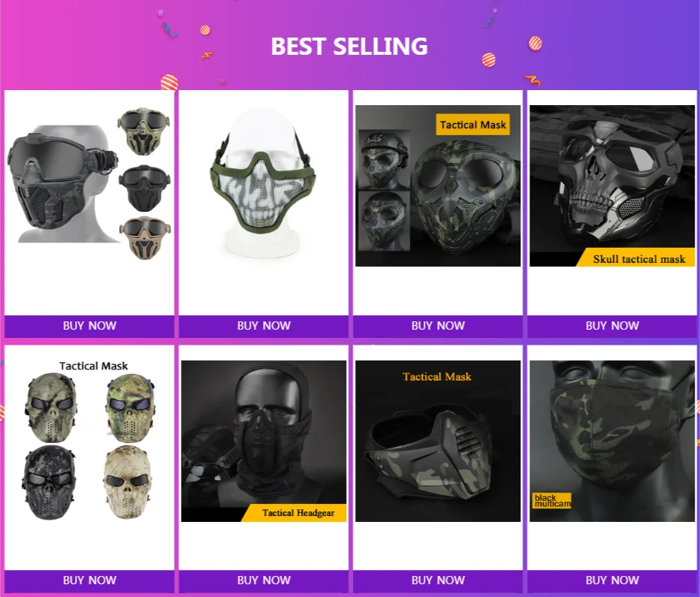Image resolution: width=700 pixels, height=597 pixels.
Task: Click BUY NOW under the goggle face mask
Action: (89, 326)
